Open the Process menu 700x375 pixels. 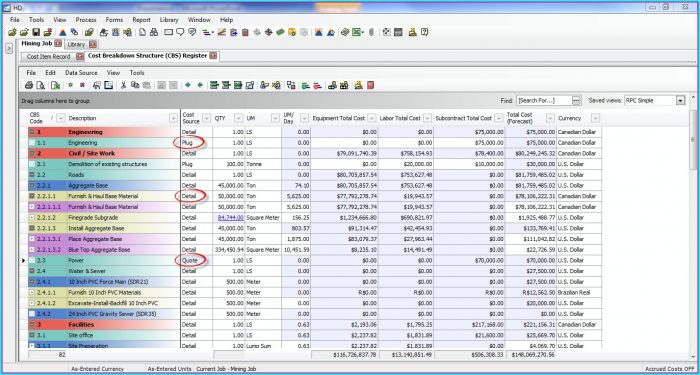(x=86, y=20)
